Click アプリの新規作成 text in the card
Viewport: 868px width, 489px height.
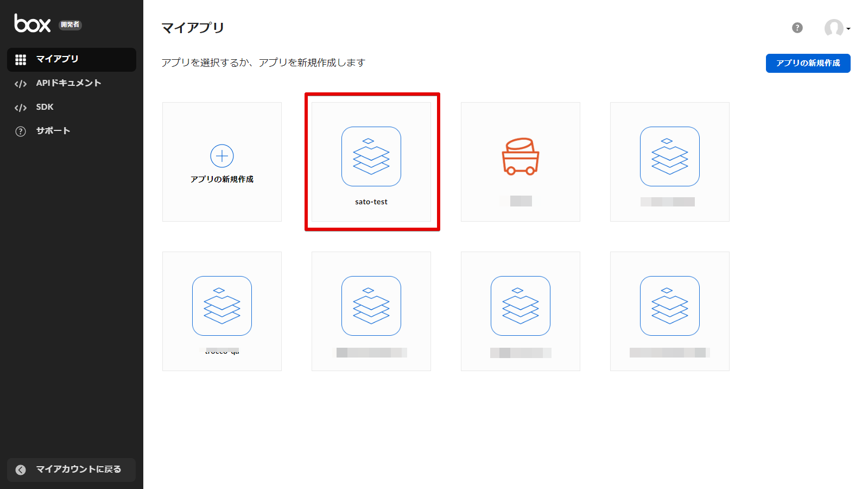[x=222, y=179]
